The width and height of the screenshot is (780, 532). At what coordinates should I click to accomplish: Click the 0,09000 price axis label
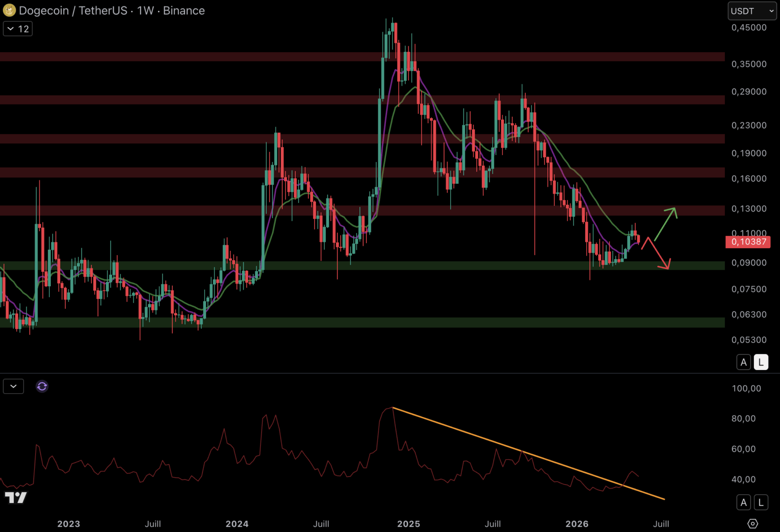(749, 263)
